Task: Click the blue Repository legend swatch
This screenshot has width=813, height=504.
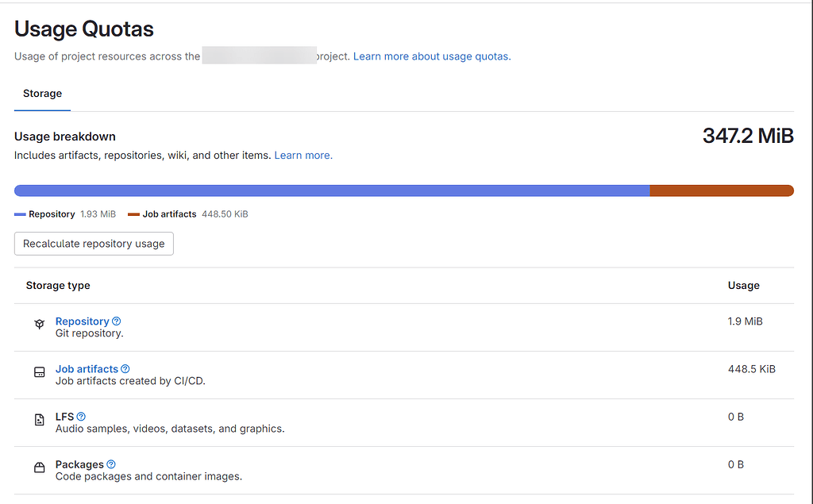Action: tap(20, 214)
